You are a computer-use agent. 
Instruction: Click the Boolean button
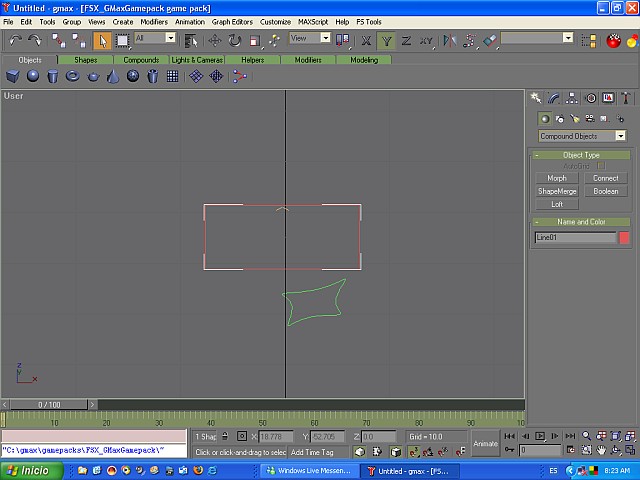coord(605,191)
